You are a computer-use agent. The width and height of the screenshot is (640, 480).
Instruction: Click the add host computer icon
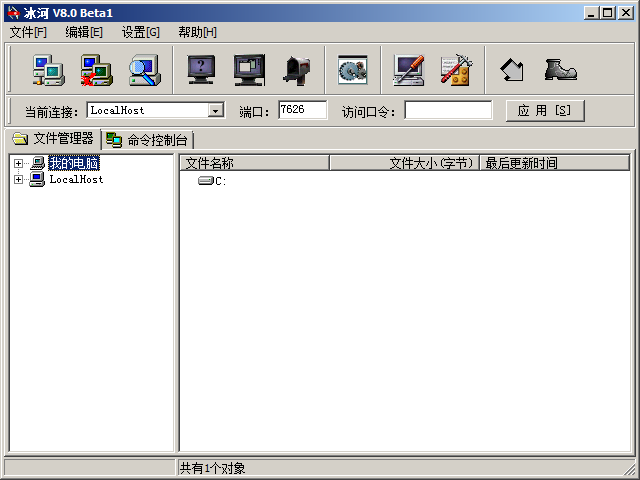[x=48, y=70]
